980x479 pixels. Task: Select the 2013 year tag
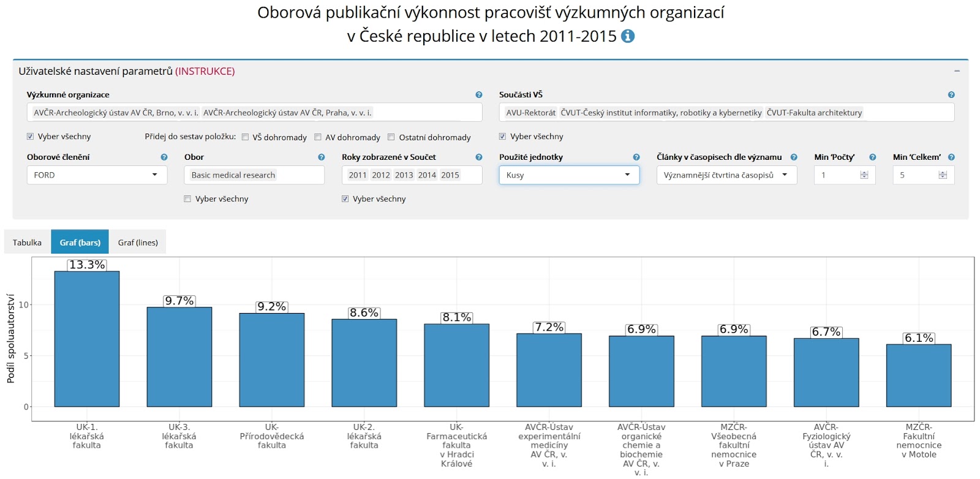404,175
